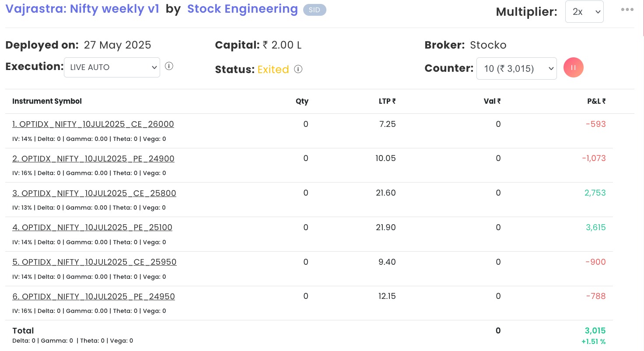The width and height of the screenshot is (644, 351).
Task: Open instrument NIFTY 10JUL2025 PE 25100
Action: click(92, 228)
